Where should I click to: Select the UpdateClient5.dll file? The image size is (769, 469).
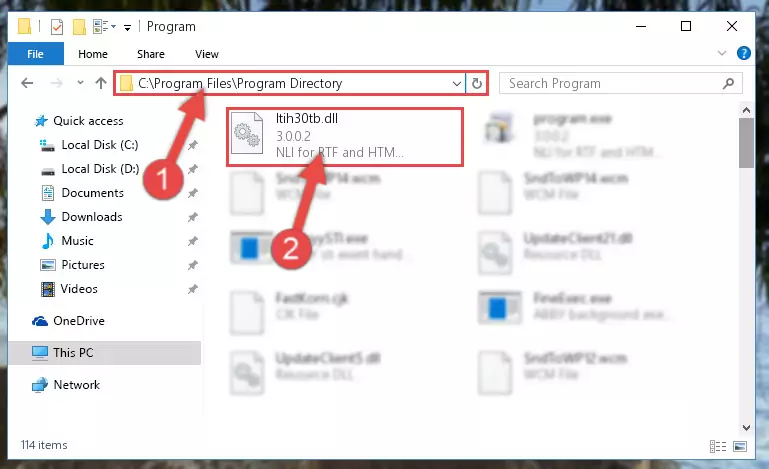pos(305,374)
